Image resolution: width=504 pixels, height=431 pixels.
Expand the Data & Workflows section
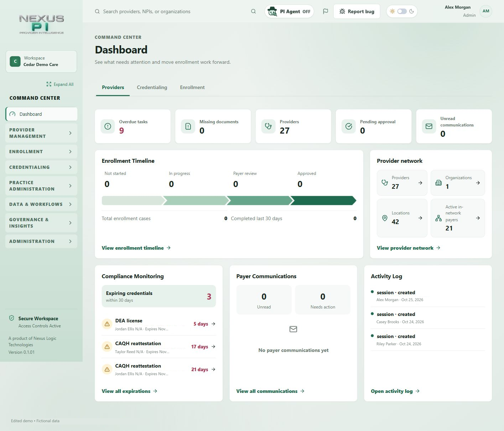point(41,204)
